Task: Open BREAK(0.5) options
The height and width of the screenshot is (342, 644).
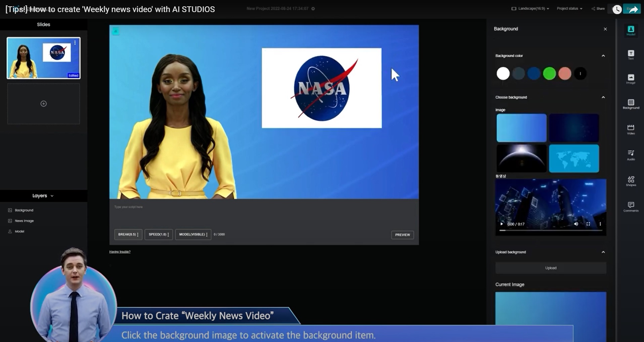Action: point(128,235)
